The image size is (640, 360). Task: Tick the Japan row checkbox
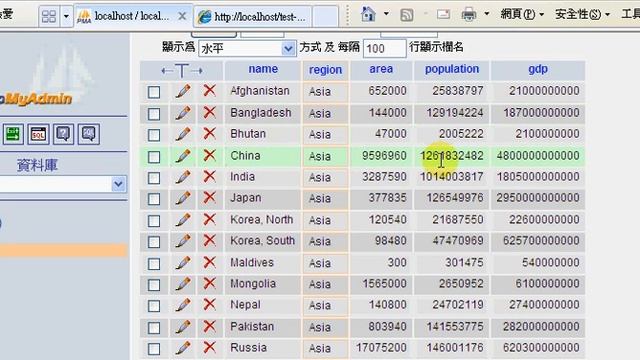[x=154, y=199]
